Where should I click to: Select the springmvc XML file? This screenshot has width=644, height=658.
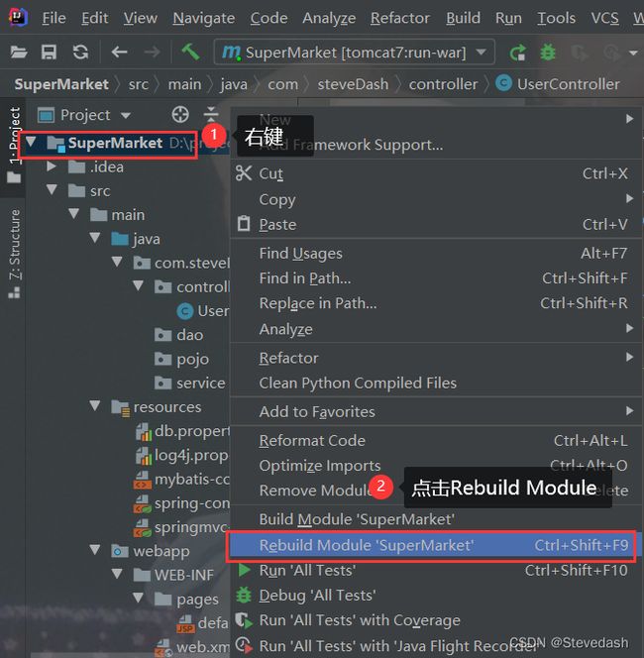(182, 527)
